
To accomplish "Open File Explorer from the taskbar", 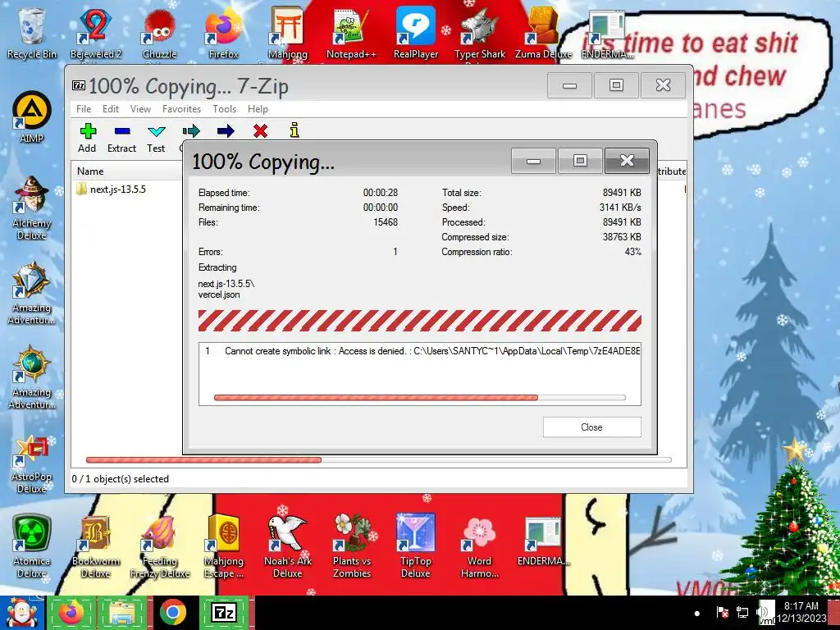I will pos(122,613).
